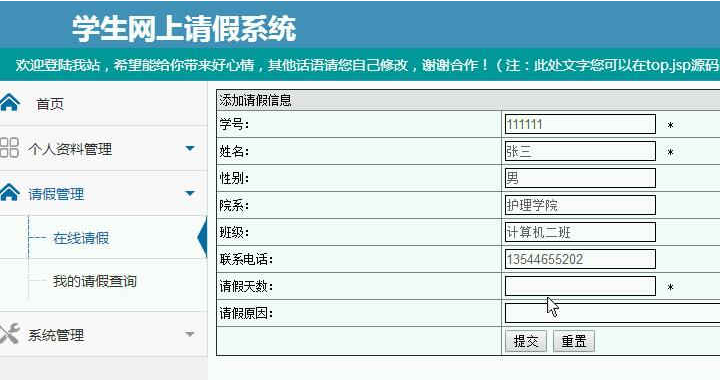Click the 学号: label

234,124
